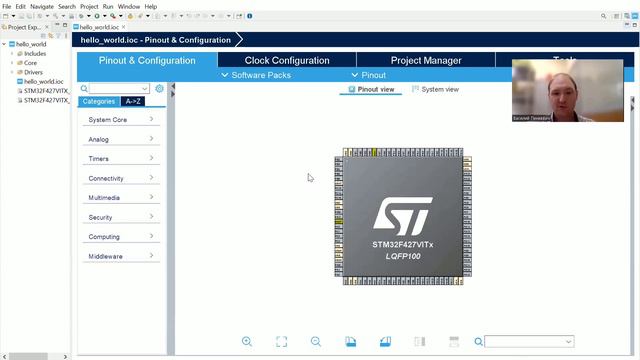
Task: Click the hello_world.ioc breadcrumb title
Action: (x=156, y=40)
